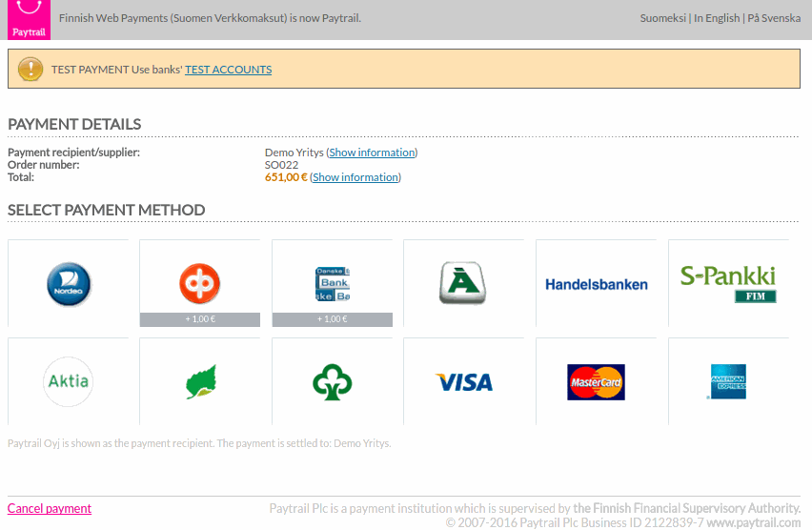Click the Danske Bank +1,00 € fee label
The height and width of the screenshot is (530, 812).
pos(333,319)
